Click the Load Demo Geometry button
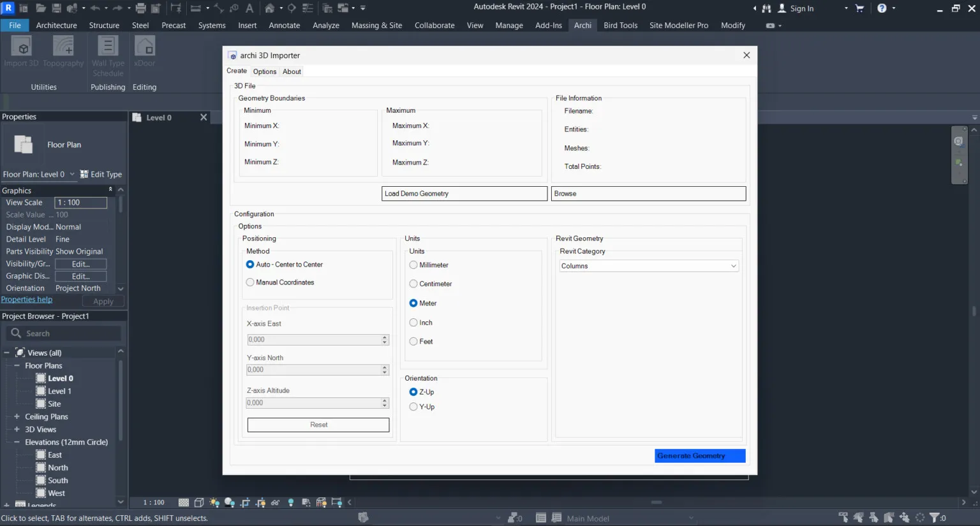980x526 pixels. click(464, 194)
